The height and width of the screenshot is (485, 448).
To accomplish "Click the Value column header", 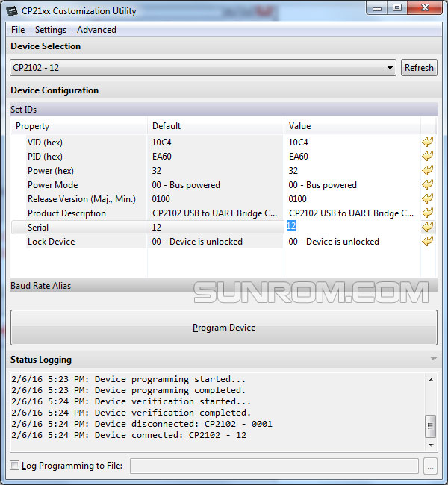I will click(352, 126).
